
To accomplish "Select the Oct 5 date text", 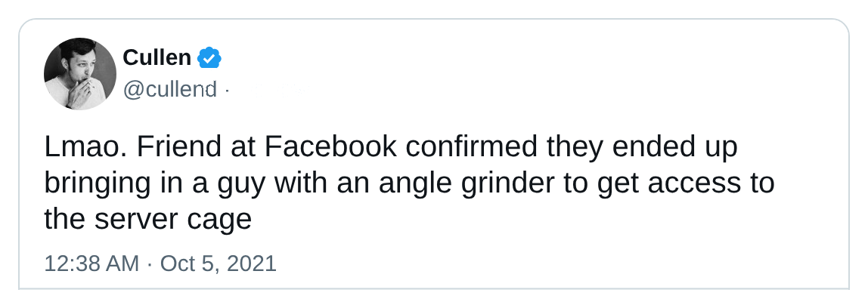I will tap(191, 263).
